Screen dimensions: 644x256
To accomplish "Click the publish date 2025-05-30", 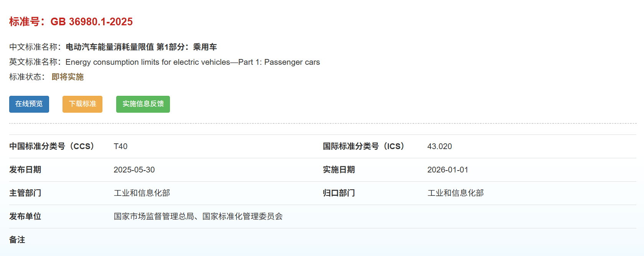I will tap(134, 170).
